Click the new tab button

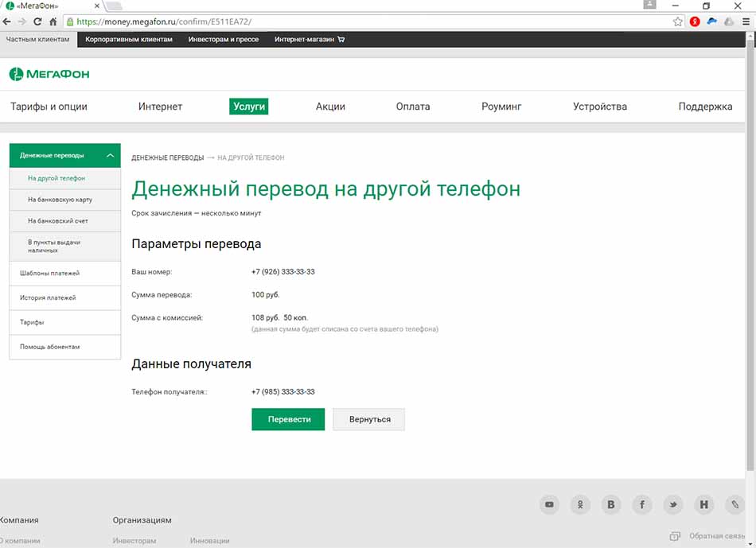click(x=113, y=6)
